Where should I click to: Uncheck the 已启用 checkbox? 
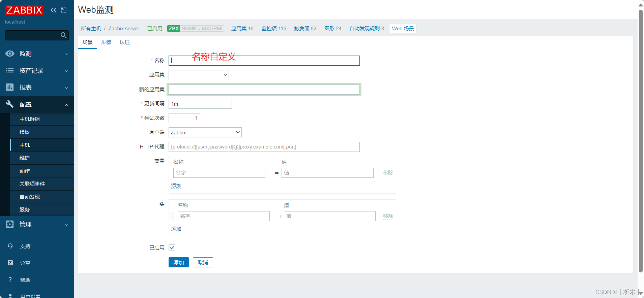click(172, 248)
